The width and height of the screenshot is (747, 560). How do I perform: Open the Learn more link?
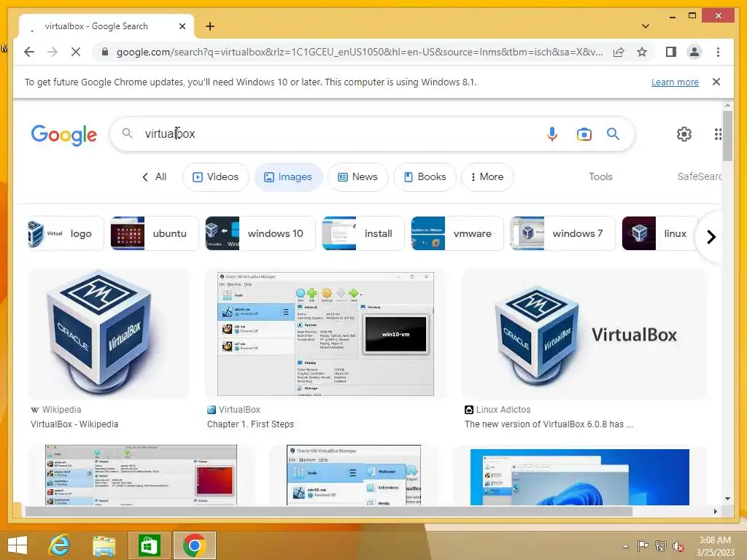675,82
